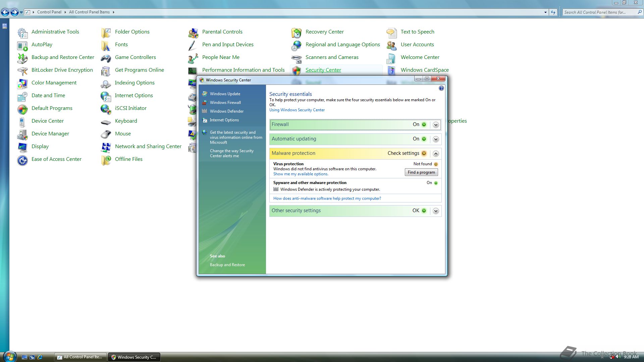Click Show me my available options link
The width and height of the screenshot is (644, 362).
click(x=301, y=174)
